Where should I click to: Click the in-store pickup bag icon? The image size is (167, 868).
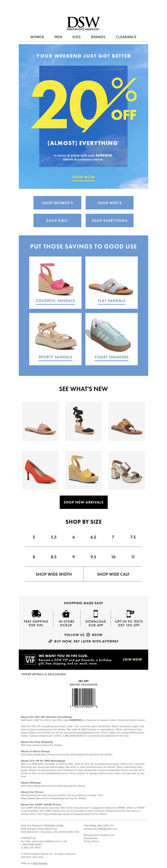click(66, 614)
